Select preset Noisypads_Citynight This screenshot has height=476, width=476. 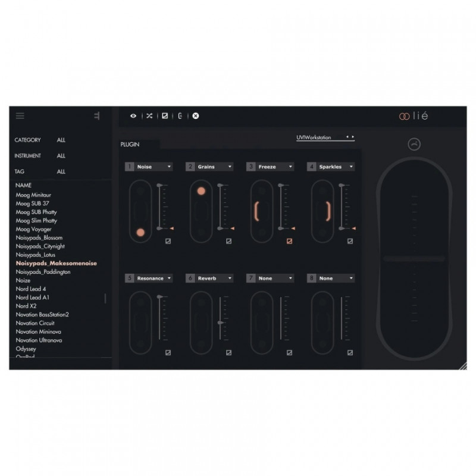pos(40,246)
